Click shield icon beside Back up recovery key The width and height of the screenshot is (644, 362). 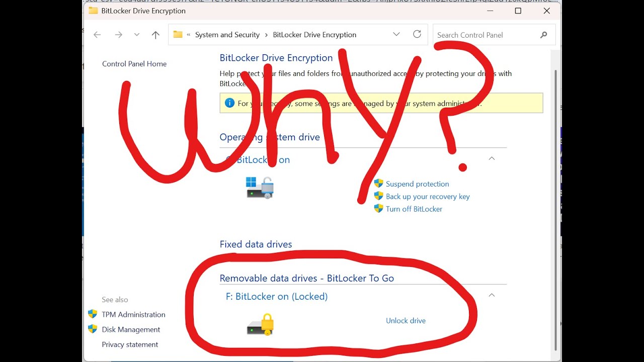pyautogui.click(x=379, y=196)
